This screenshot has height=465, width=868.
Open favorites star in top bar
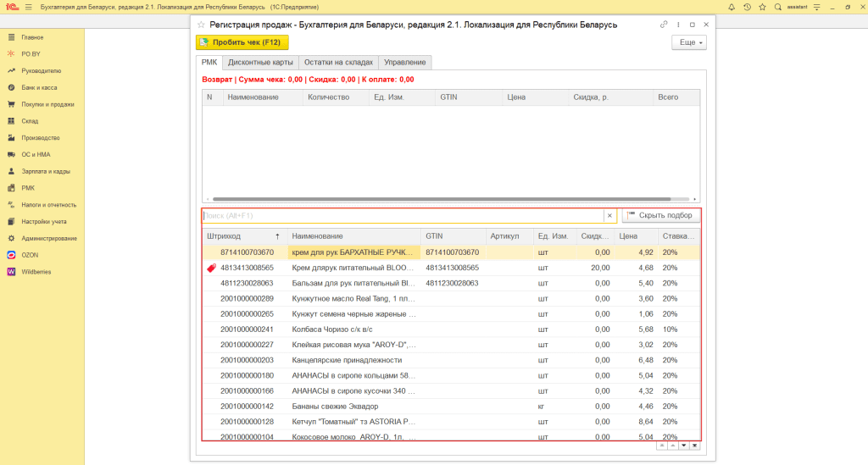point(762,7)
